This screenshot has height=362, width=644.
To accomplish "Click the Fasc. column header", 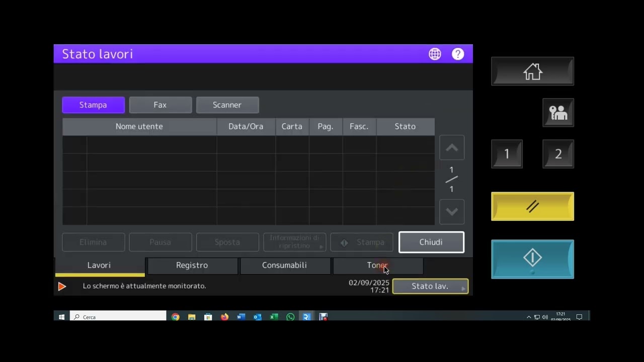I will 359,127.
